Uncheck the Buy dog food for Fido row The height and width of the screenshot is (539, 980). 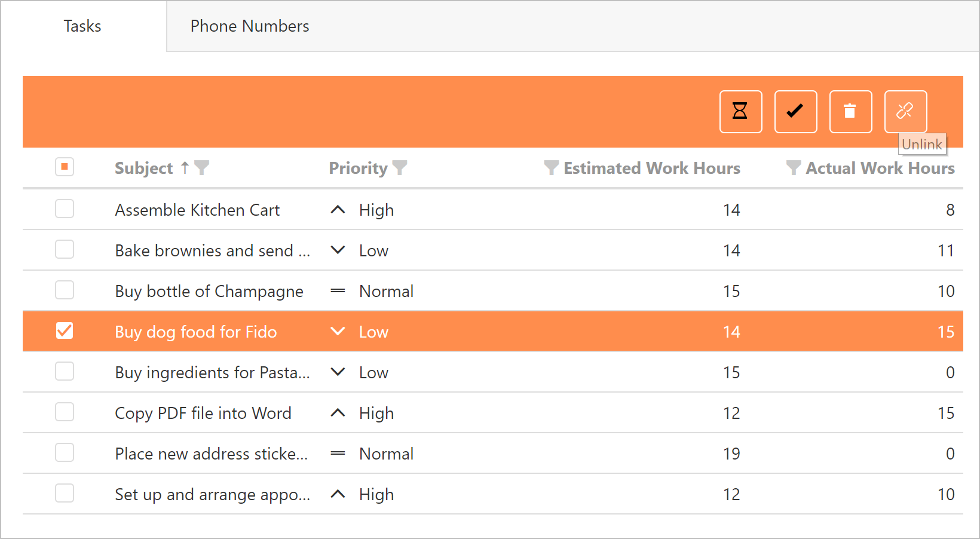tap(65, 330)
